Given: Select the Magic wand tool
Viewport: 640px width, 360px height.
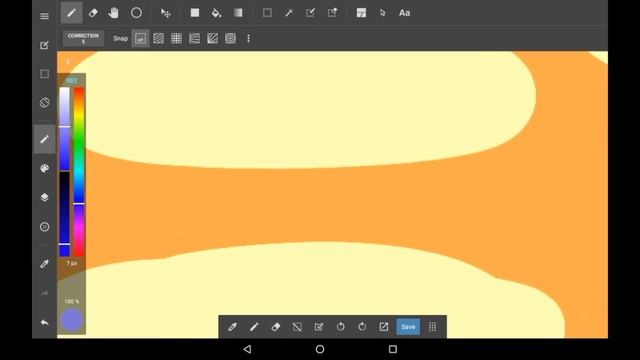Looking at the screenshot, I should (x=289, y=13).
